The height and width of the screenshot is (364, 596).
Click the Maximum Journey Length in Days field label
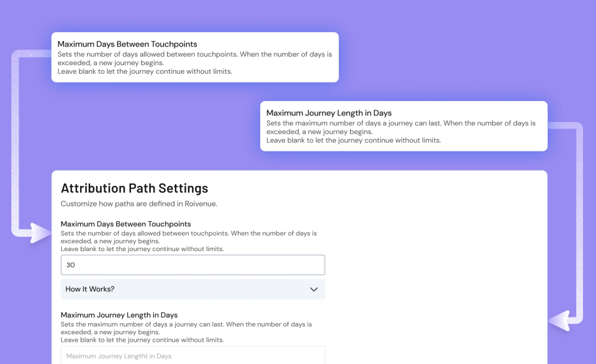[119, 315]
